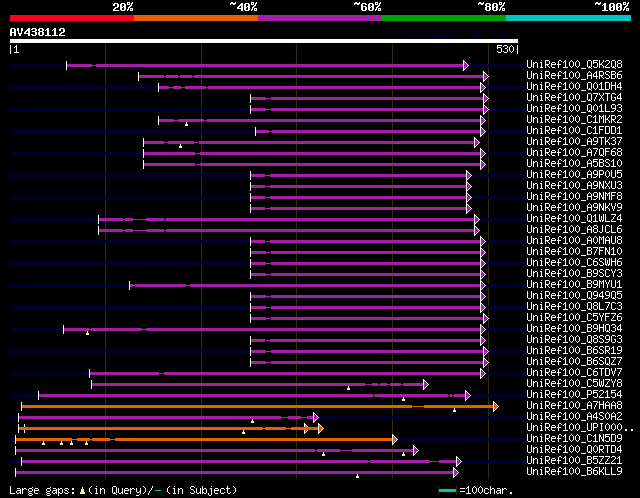
Task: Click the arrowhead ending the A4S0A2 alignment
Action: pos(316,418)
